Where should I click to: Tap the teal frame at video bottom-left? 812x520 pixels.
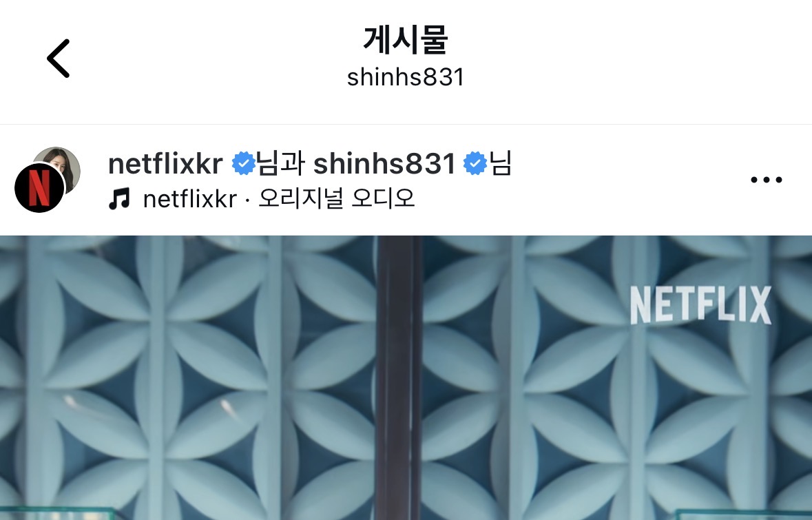click(57, 513)
